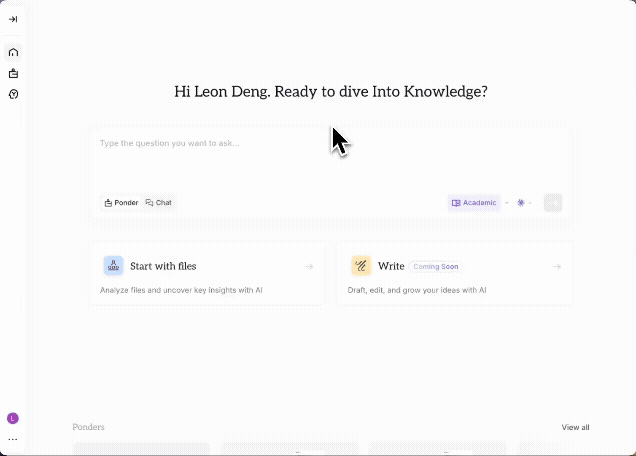Select the Ponder mode tab

121,202
